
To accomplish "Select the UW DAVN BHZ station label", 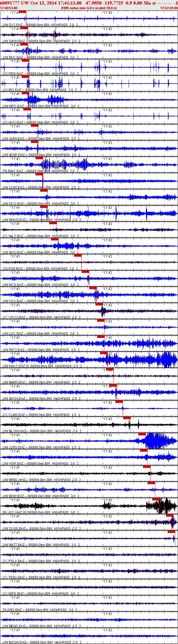I will [x=14, y=41].
